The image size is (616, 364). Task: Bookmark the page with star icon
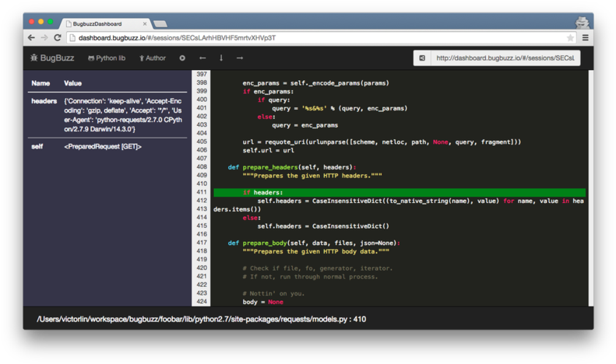(x=570, y=37)
